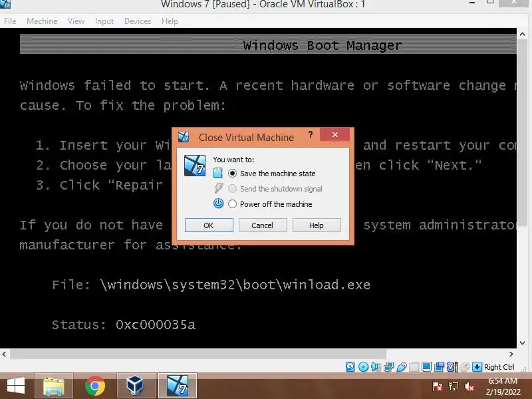532x399 pixels.
Task: Click the save state disk icon in dialog
Action: [x=218, y=173]
